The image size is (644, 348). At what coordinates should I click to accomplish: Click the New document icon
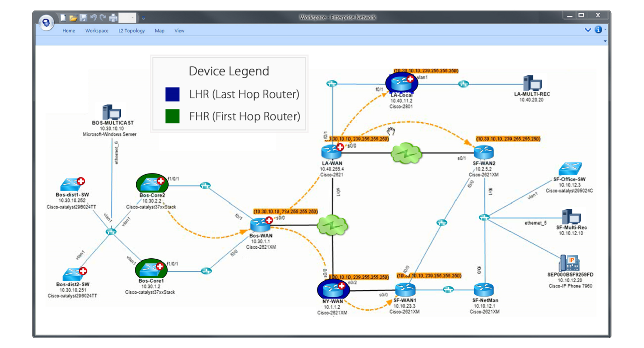64,17
